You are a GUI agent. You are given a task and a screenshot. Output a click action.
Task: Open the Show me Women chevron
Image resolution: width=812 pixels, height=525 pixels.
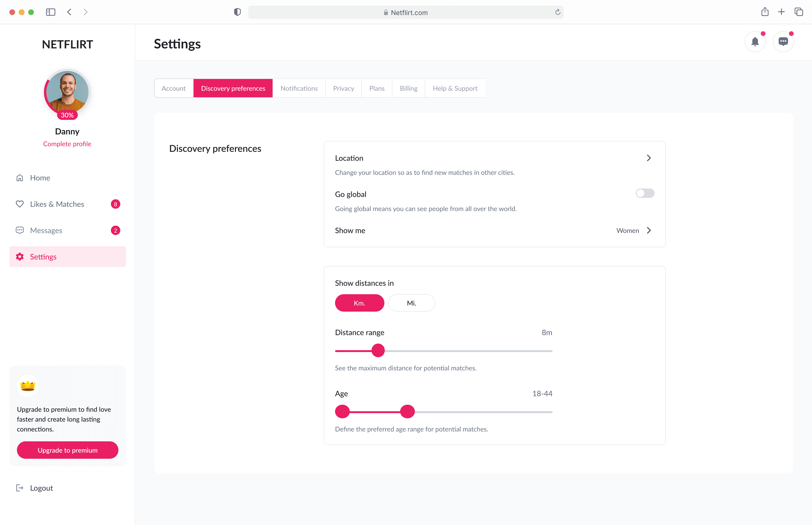tap(648, 230)
